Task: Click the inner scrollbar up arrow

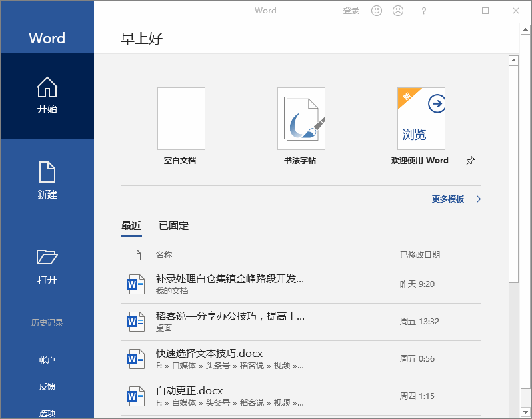Action: (514, 61)
